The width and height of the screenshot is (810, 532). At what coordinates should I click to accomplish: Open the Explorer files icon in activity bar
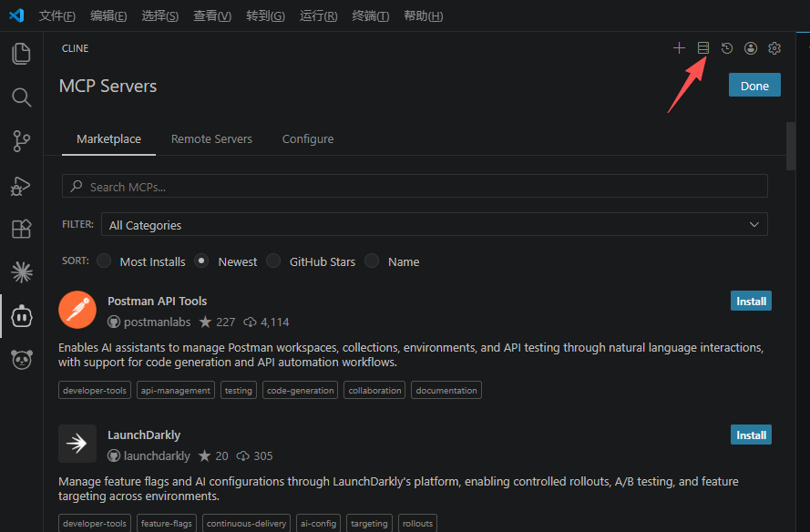pos(21,54)
